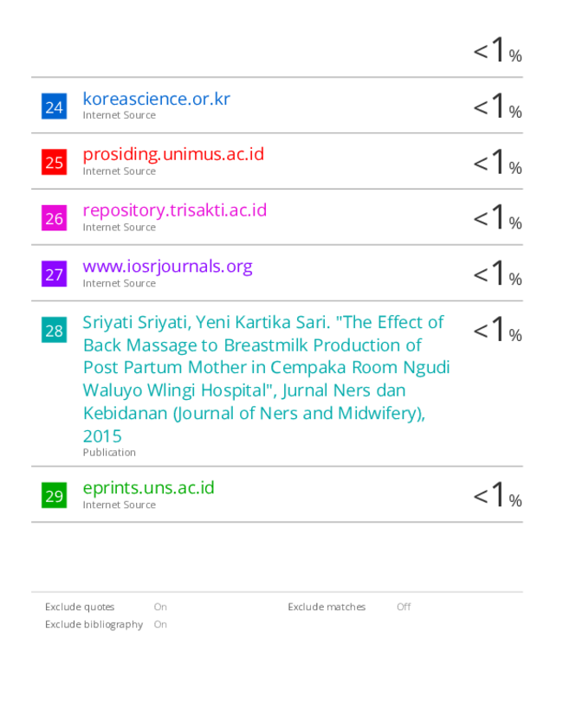Click Internet Source label under iosrjournals

[x=120, y=283]
